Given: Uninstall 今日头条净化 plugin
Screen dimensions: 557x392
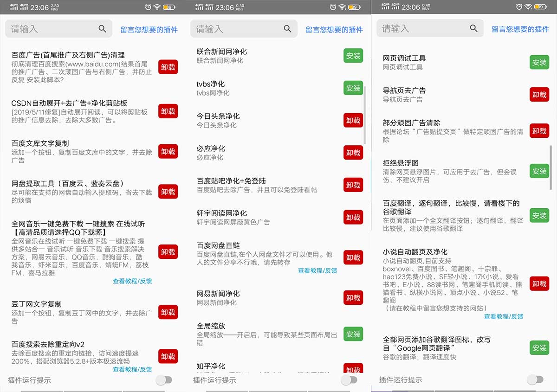Looking at the screenshot, I should point(353,120).
